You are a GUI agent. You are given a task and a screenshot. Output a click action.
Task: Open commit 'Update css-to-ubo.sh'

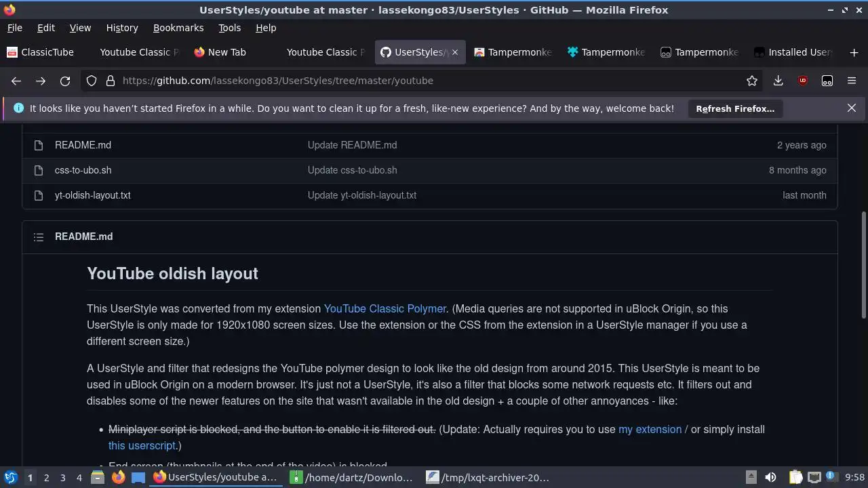pyautogui.click(x=353, y=170)
